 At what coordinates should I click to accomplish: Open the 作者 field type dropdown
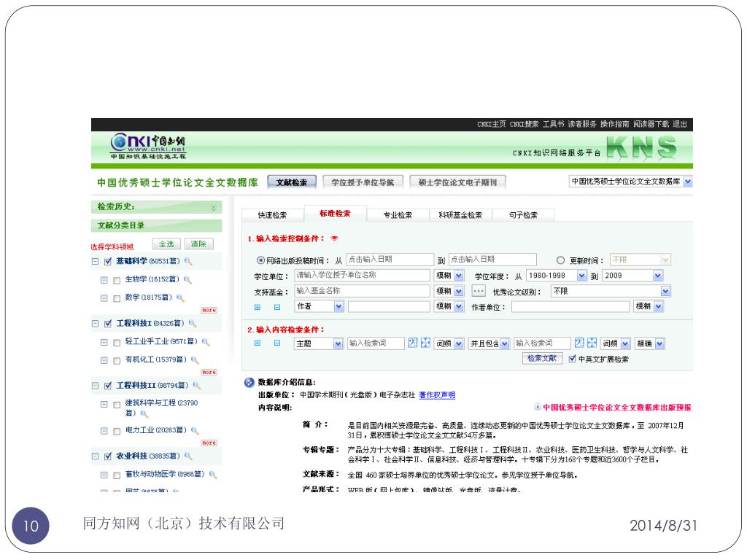click(338, 306)
